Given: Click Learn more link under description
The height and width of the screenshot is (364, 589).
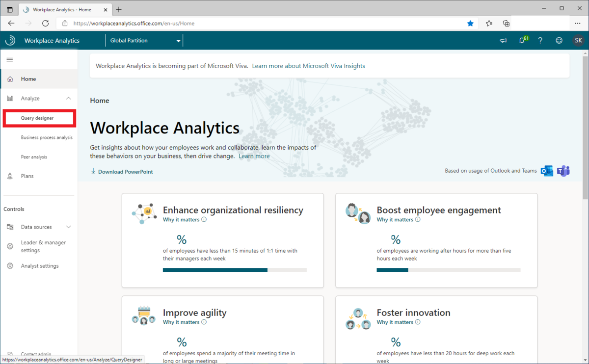Looking at the screenshot, I should point(254,156).
